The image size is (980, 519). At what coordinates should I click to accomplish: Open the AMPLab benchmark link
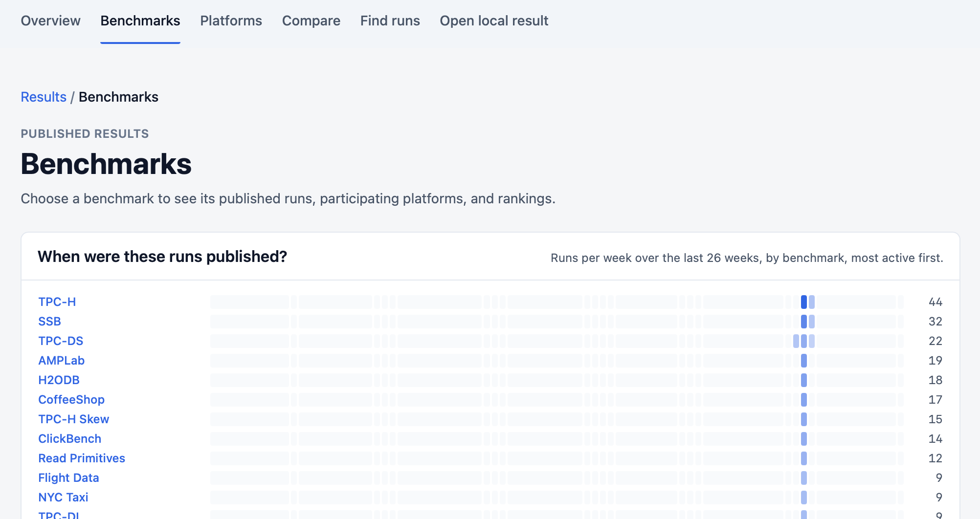(x=62, y=361)
